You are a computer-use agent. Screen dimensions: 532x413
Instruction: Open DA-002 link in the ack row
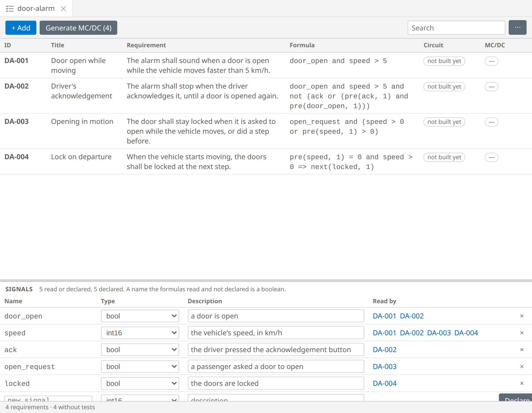point(385,350)
